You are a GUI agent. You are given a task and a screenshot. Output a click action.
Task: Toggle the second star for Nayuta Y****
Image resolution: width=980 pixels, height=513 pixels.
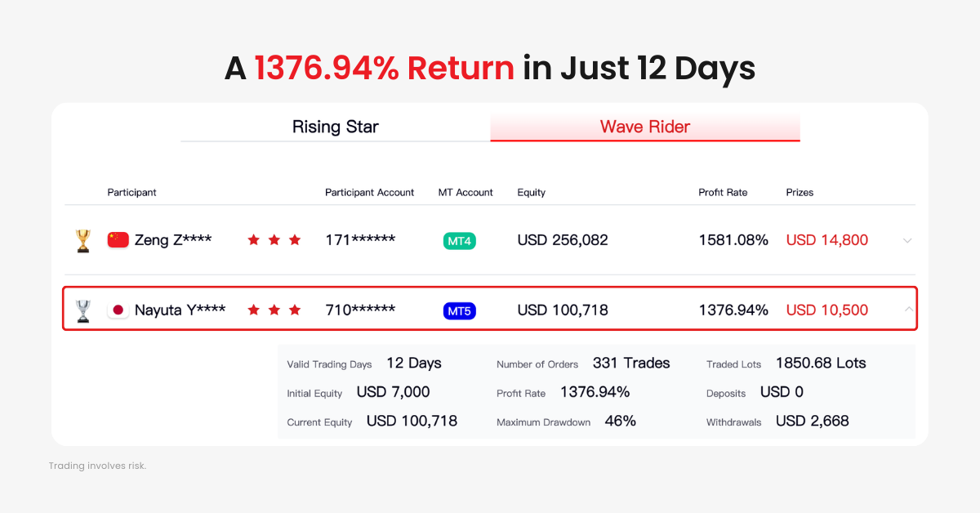274,309
